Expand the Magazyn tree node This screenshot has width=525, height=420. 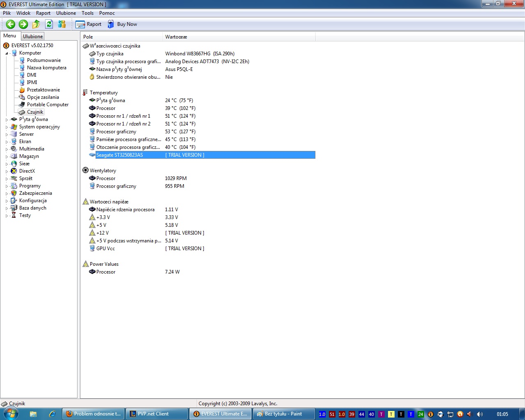pyautogui.click(x=7, y=157)
